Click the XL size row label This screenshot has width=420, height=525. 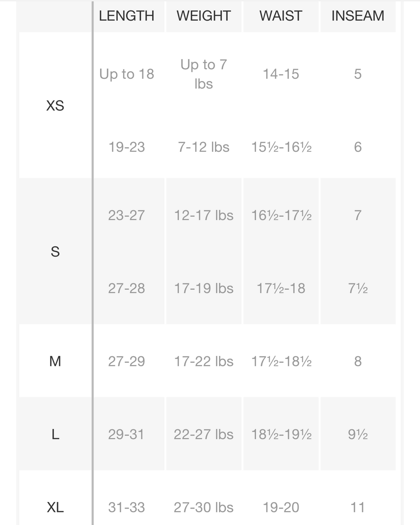pos(55,507)
